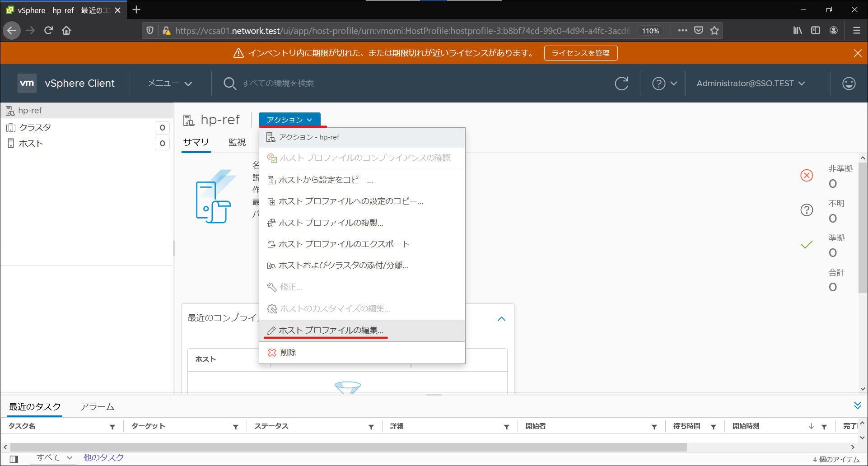Image resolution: width=868 pixels, height=466 pixels.
Task: Open the メニュー dropdown
Action: [170, 83]
